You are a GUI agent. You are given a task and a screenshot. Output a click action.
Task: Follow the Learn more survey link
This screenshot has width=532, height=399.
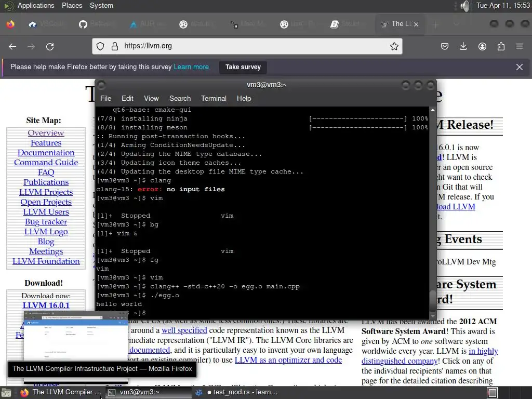[x=191, y=67]
